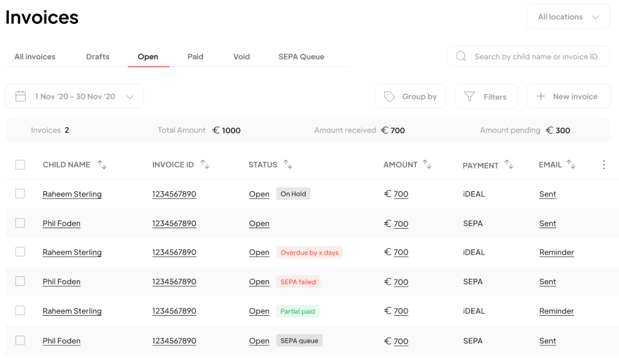
Task: Check the On Hold Raheem Sterling row
Action: pyautogui.click(x=20, y=194)
